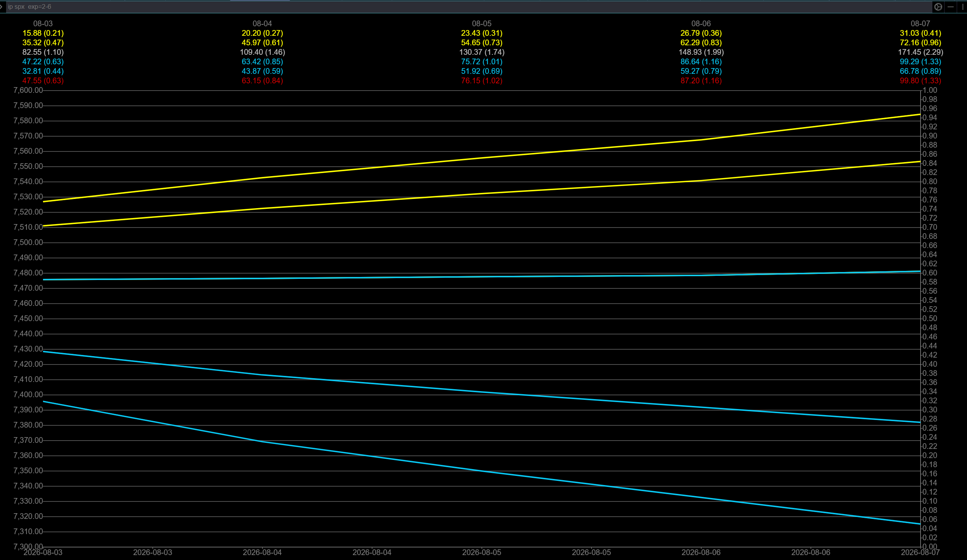Click the blue value 75.72 (1.01)
This screenshot has height=560, width=967.
[x=482, y=62]
